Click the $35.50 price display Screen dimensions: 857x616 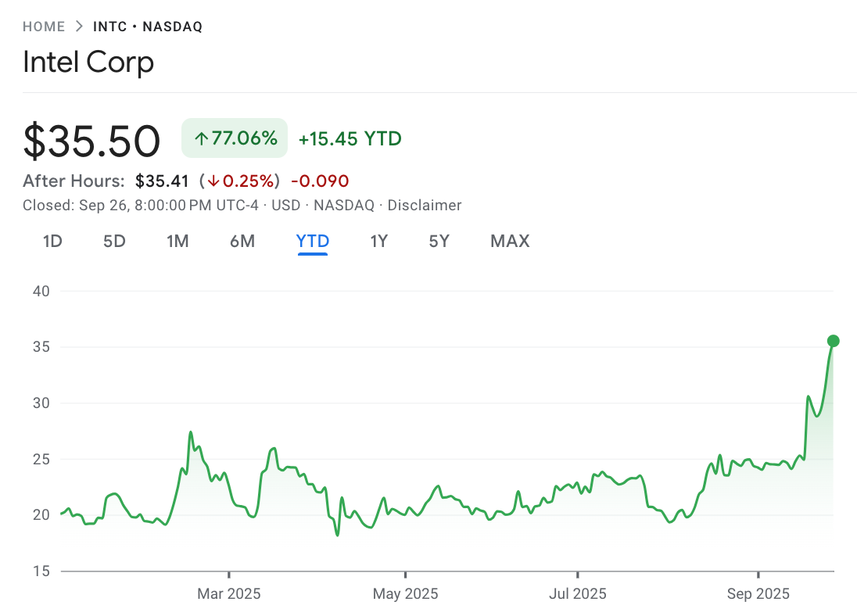pyautogui.click(x=91, y=139)
